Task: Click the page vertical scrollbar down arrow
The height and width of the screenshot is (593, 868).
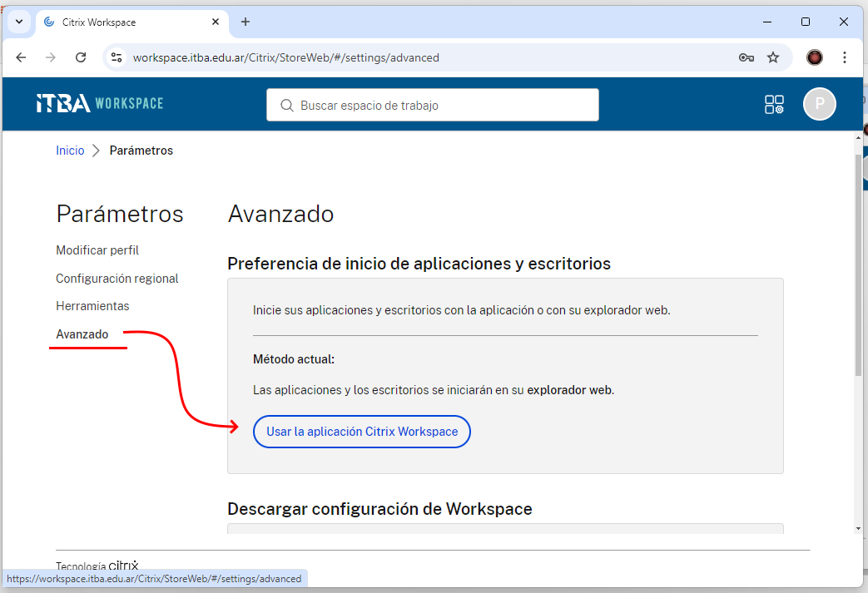Action: tap(858, 528)
